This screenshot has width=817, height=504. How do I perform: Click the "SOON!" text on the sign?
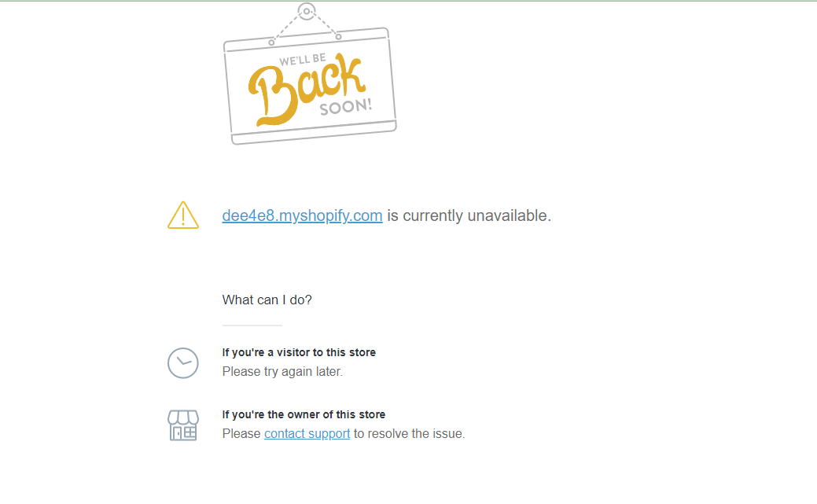pyautogui.click(x=346, y=106)
